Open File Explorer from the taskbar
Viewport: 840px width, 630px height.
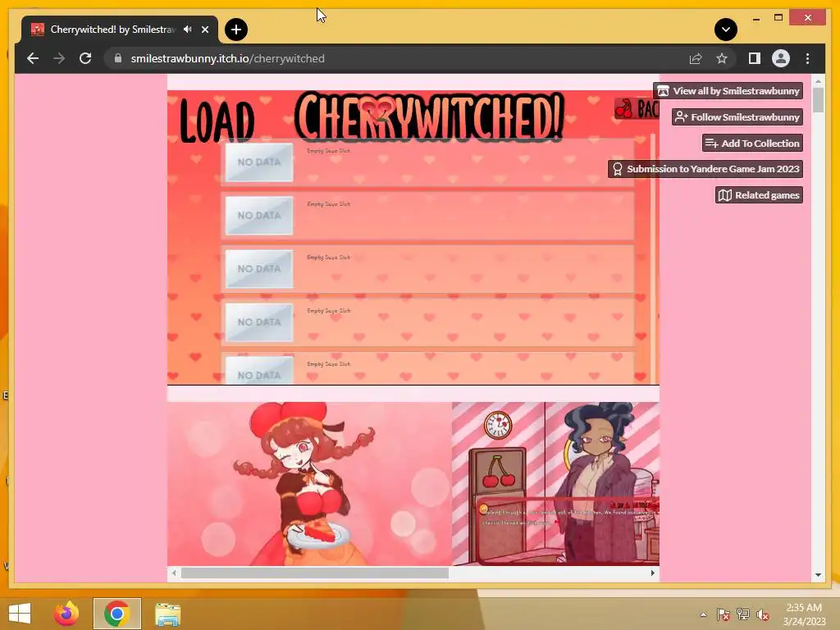click(167, 614)
